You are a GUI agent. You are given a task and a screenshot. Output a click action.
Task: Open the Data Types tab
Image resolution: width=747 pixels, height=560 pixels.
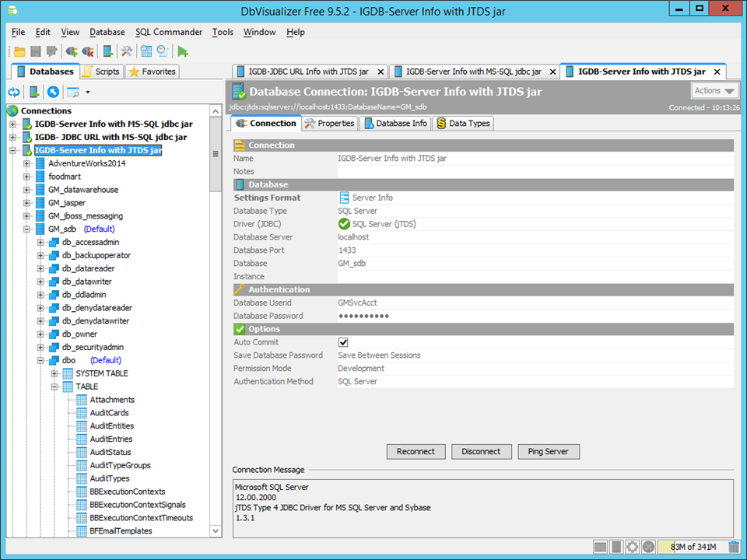click(x=463, y=124)
